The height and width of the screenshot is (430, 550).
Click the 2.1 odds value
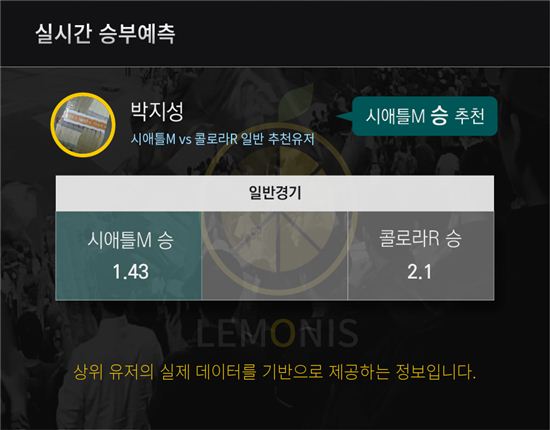click(x=420, y=272)
